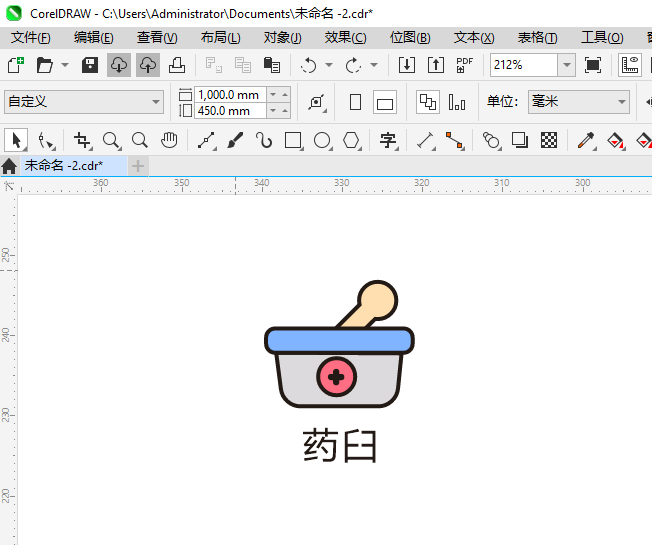
Task: Expand the Undo history dropdown arrow
Action: (x=329, y=65)
